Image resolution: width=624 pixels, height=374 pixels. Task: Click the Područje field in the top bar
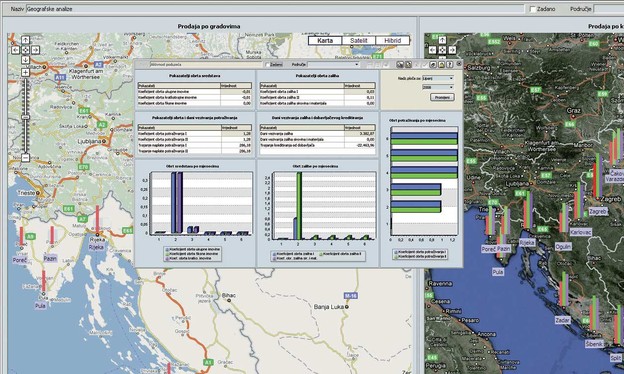tap(608, 9)
